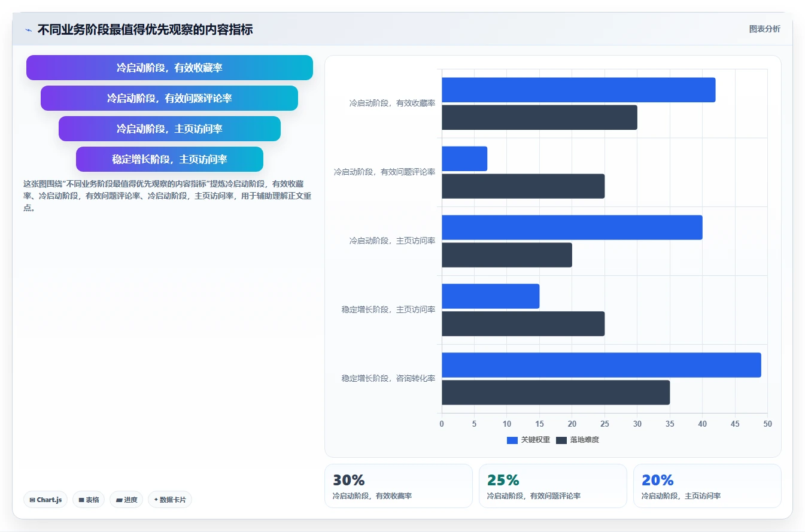Click the 图表分析 label in header
The image size is (805, 532).
[764, 29]
